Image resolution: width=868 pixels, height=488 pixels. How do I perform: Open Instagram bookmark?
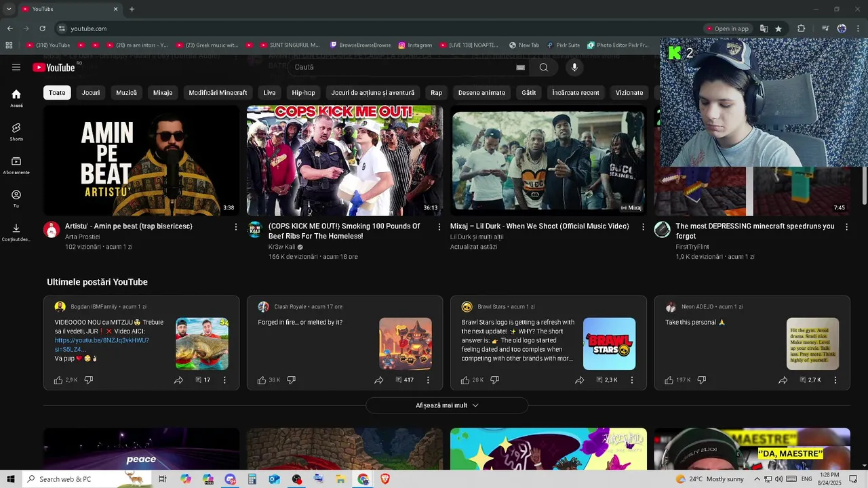pos(416,45)
